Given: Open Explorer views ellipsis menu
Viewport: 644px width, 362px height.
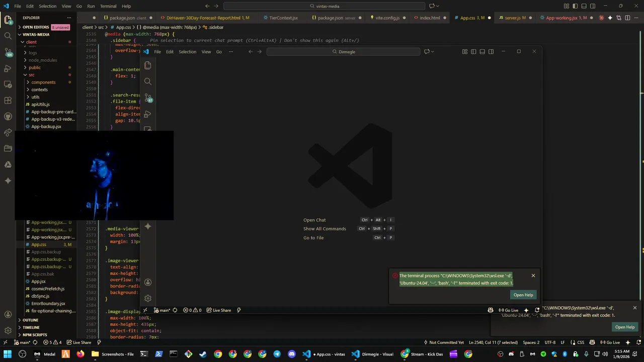Looking at the screenshot, I should (69, 18).
